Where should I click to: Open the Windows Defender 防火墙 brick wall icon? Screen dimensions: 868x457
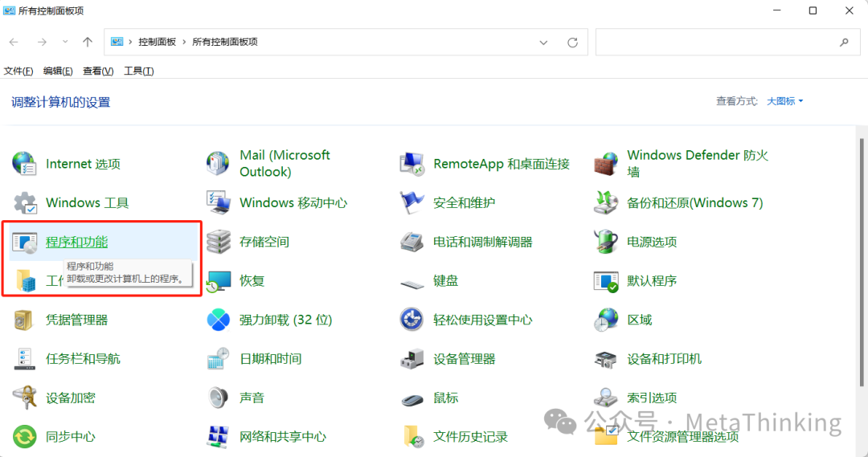[606, 164]
